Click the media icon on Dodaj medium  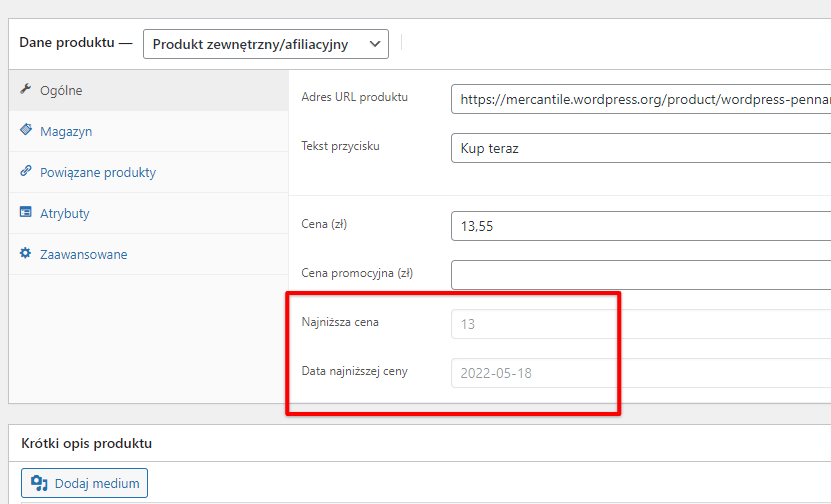coord(39,483)
